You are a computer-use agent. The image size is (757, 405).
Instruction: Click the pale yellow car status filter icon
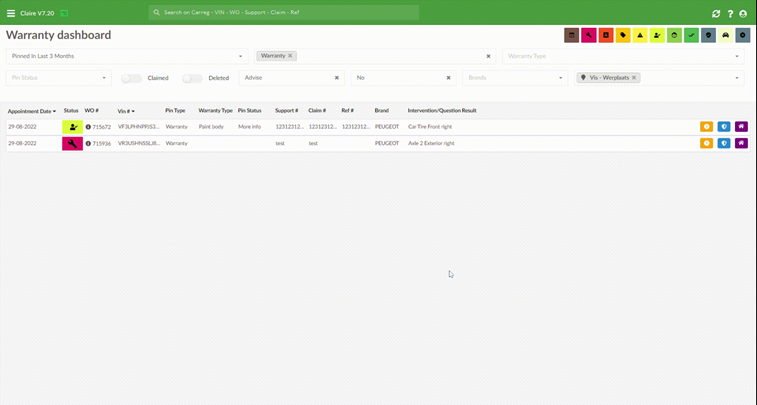pos(725,35)
